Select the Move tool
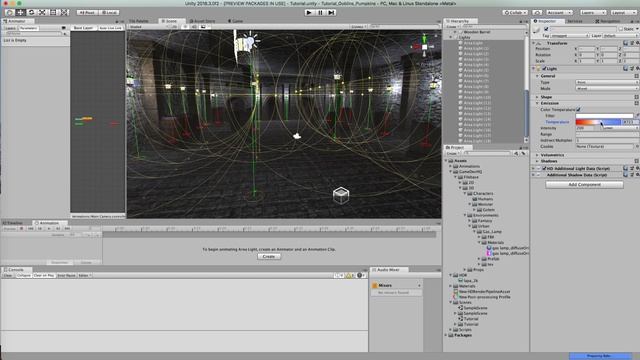The height and width of the screenshot is (360, 640). point(20,13)
